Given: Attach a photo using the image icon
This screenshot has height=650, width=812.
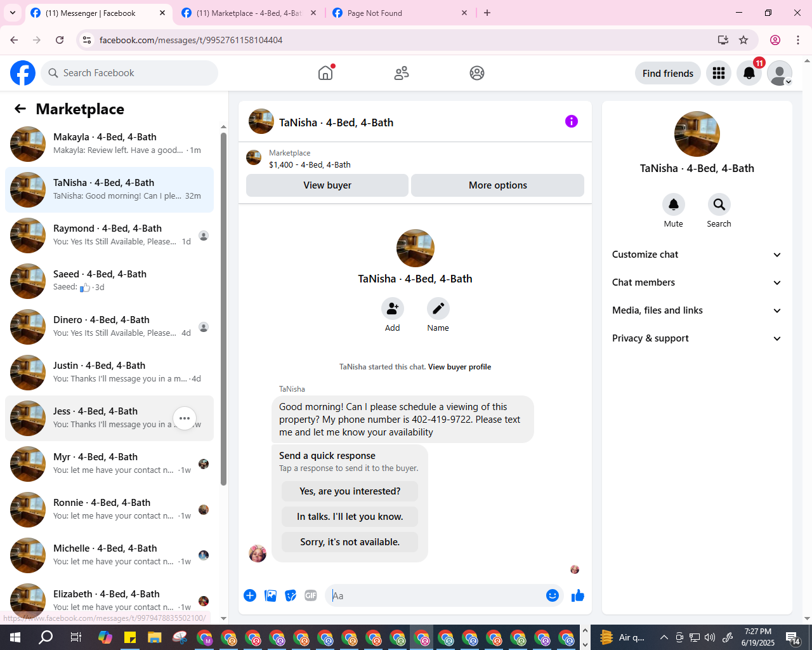Looking at the screenshot, I should coord(270,595).
